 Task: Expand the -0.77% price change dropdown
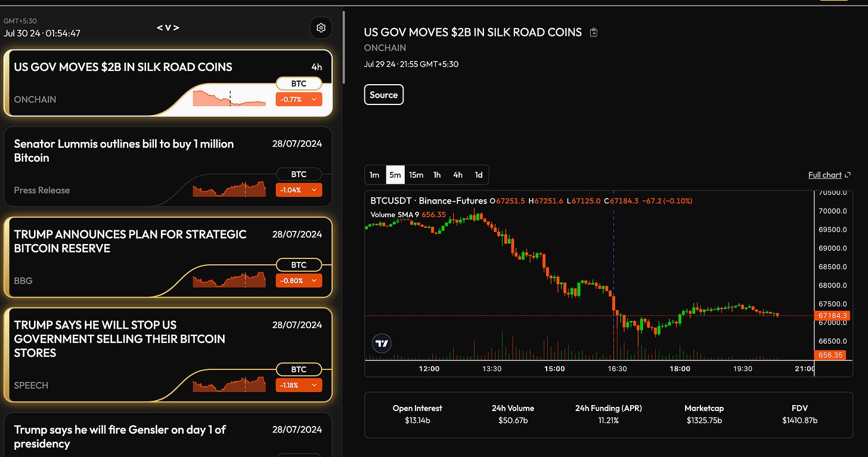(x=299, y=99)
